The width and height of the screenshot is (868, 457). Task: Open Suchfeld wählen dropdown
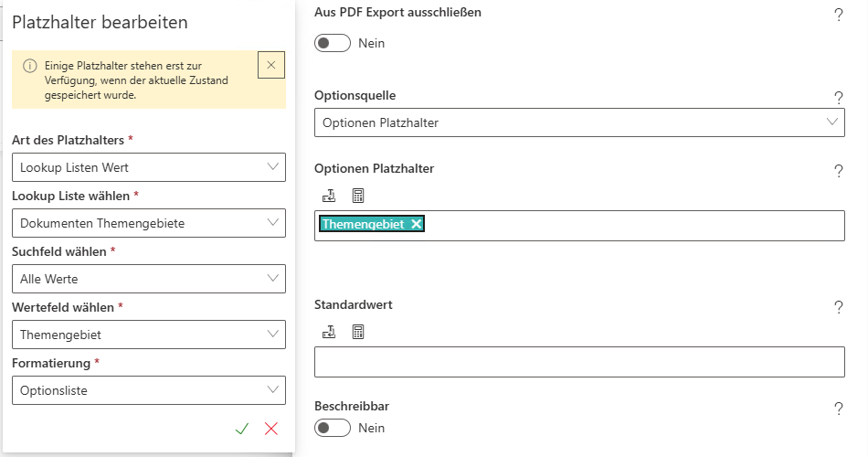click(x=149, y=279)
